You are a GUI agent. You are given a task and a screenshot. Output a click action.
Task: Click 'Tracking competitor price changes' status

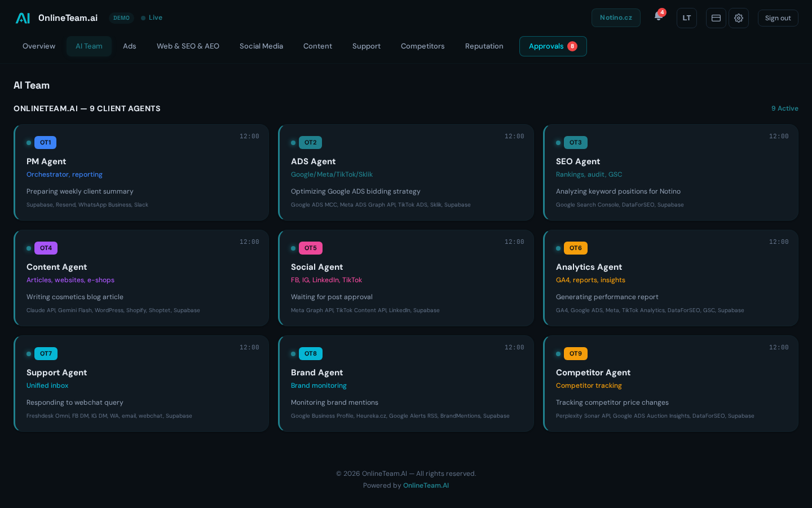click(612, 402)
